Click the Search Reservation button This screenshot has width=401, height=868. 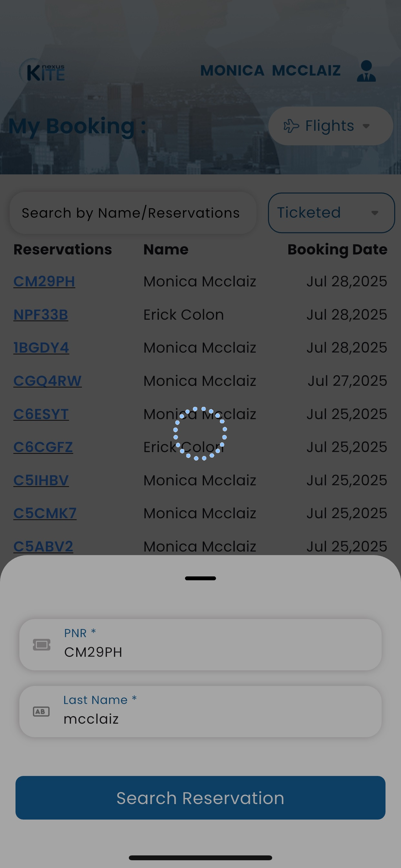click(x=200, y=798)
